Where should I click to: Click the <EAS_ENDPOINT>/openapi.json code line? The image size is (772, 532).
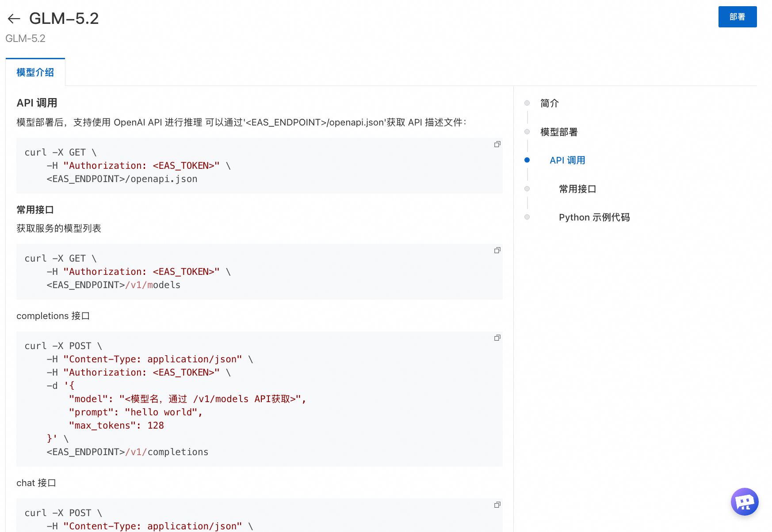[122, 179]
